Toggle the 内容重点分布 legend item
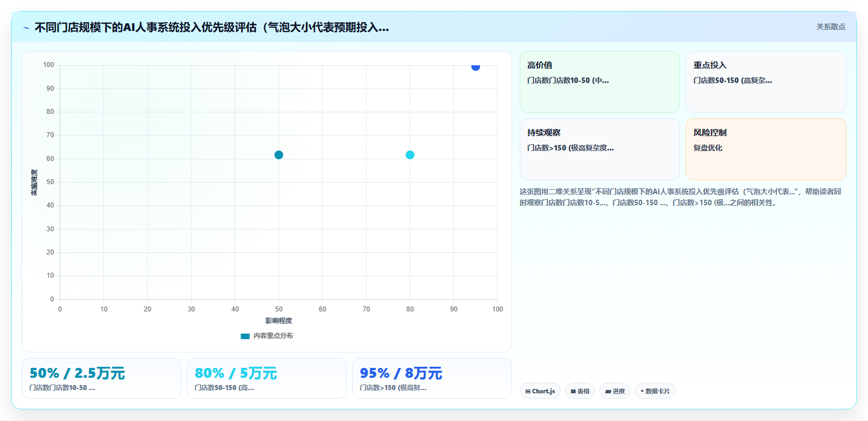Viewport: 868px width, 421px height. 267,336
